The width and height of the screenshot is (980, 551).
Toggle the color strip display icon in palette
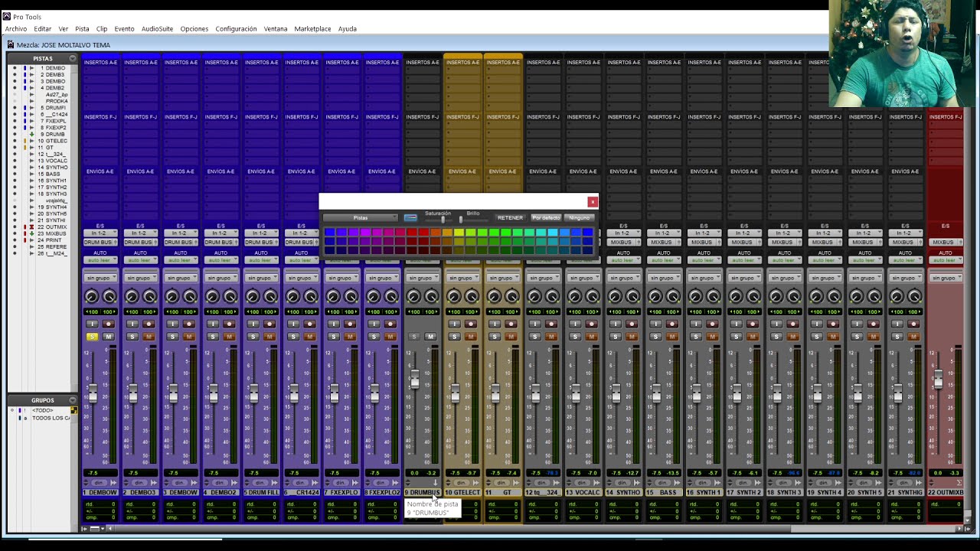(410, 218)
